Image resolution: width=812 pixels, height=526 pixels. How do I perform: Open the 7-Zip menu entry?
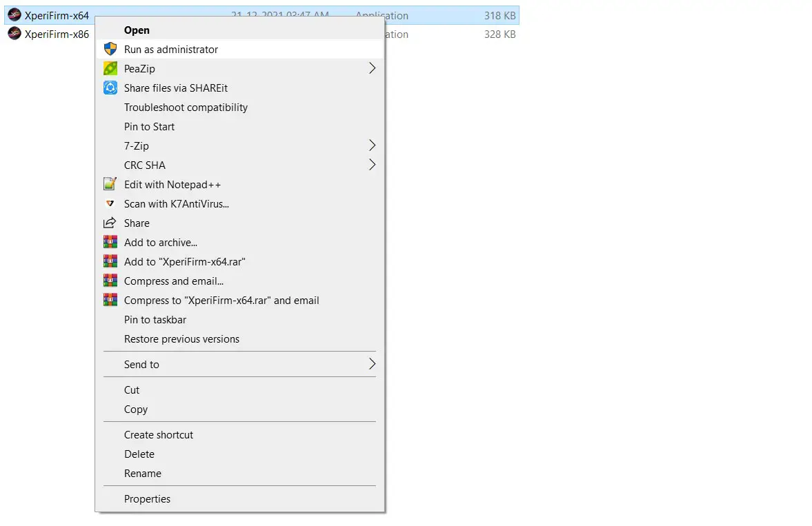(x=240, y=145)
